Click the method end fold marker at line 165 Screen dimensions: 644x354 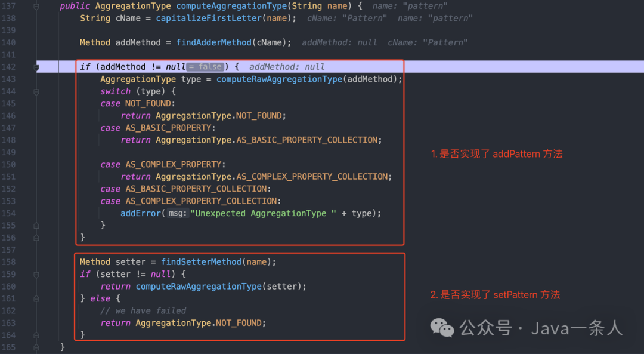36,347
